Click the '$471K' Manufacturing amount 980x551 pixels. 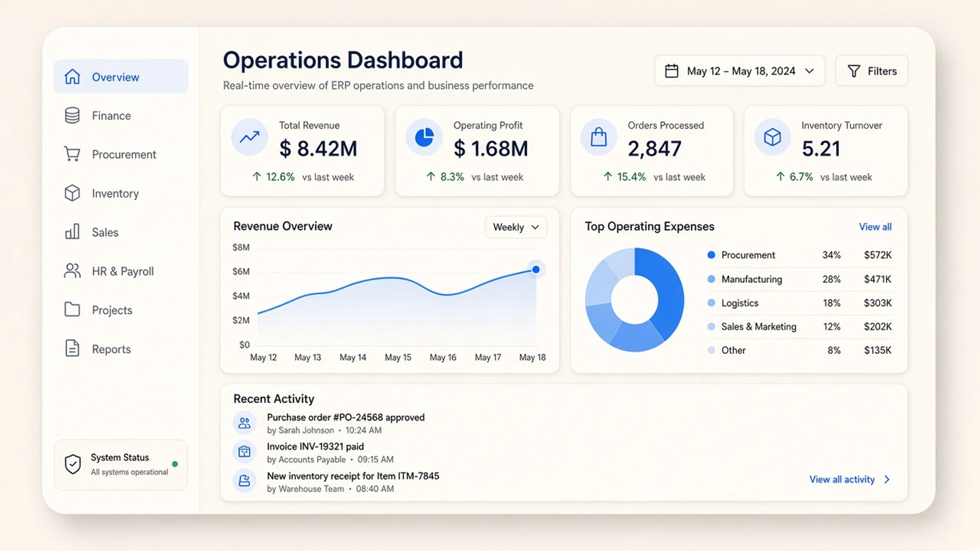click(x=878, y=279)
